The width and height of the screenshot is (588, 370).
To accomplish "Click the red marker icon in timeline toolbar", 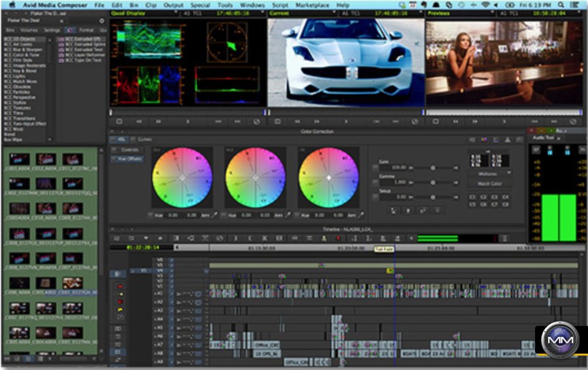I will click(338, 239).
